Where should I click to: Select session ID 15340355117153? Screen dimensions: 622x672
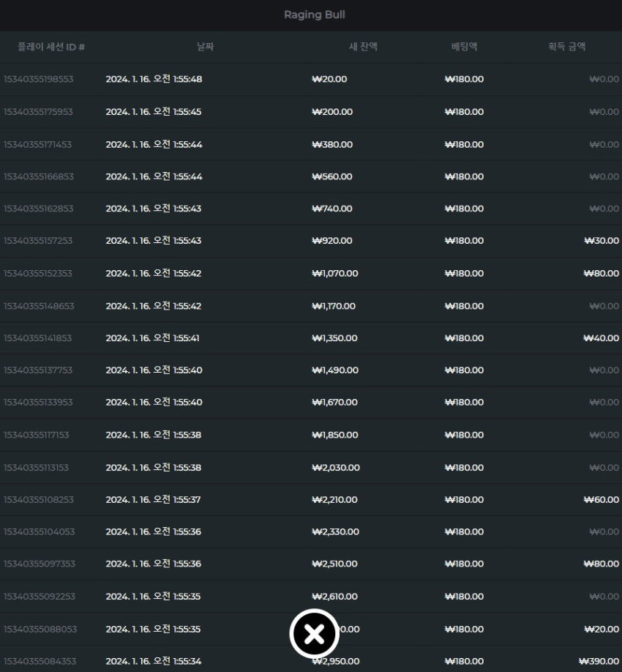(37, 435)
